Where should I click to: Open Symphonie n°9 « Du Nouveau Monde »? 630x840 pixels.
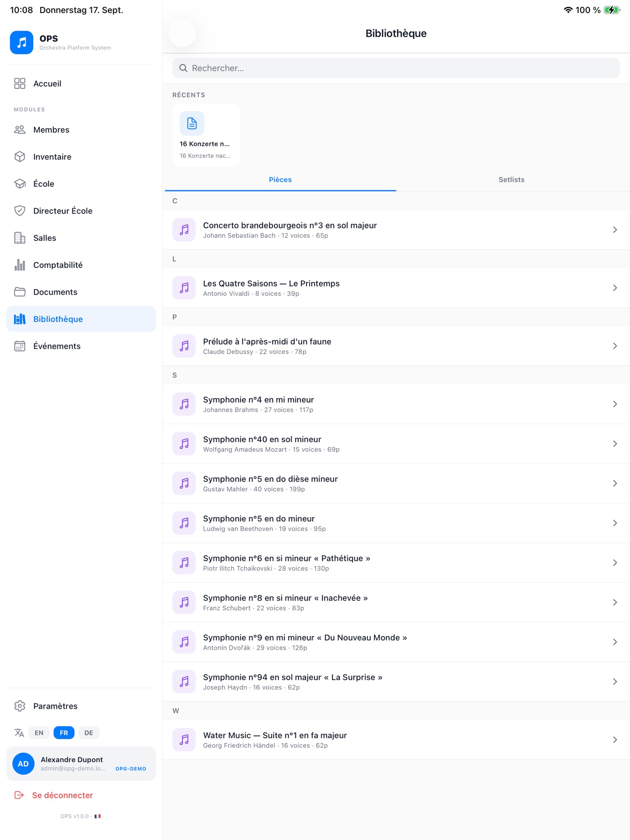396,642
